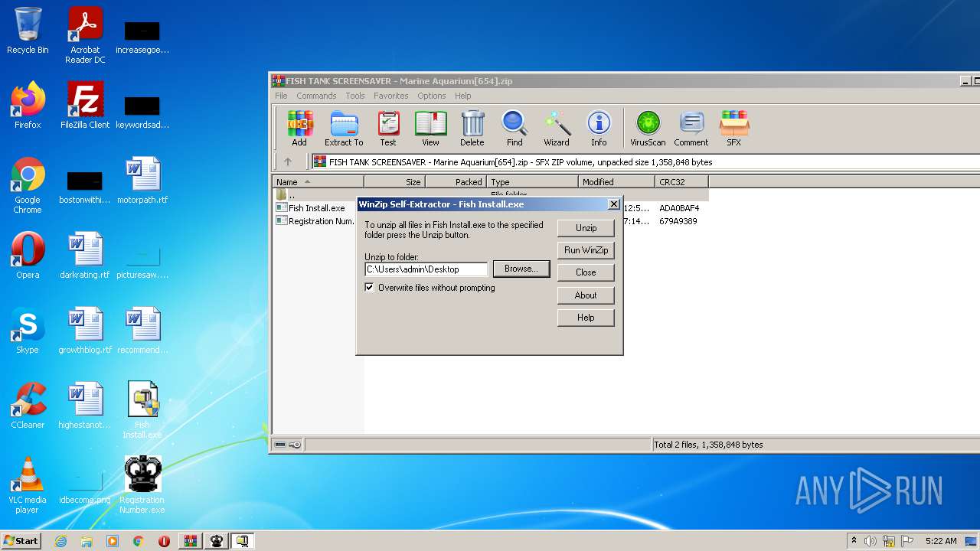Click Google Chrome desktop icon
This screenshot has width=980, height=551.
click(28, 186)
